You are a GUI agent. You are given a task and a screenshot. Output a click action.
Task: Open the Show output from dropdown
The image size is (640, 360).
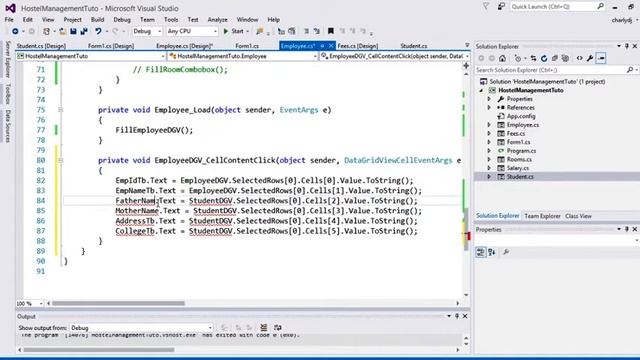141,328
